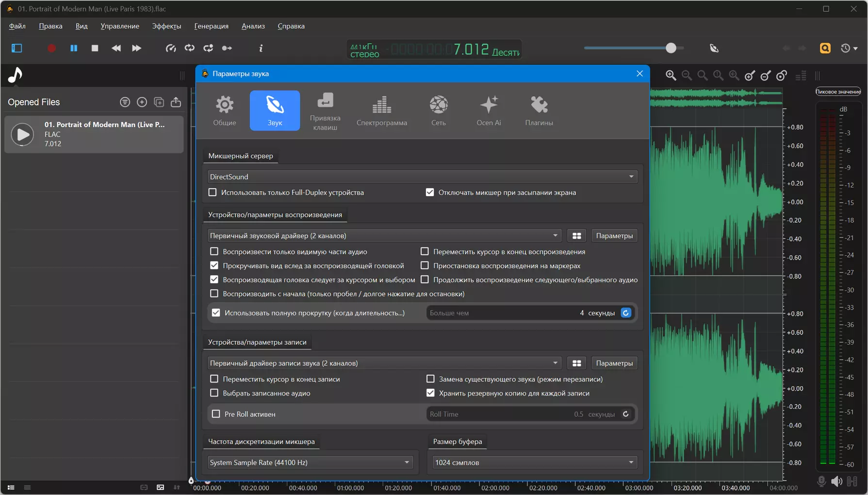
Task: Open Привязка клавиш tab
Action: pos(325,111)
